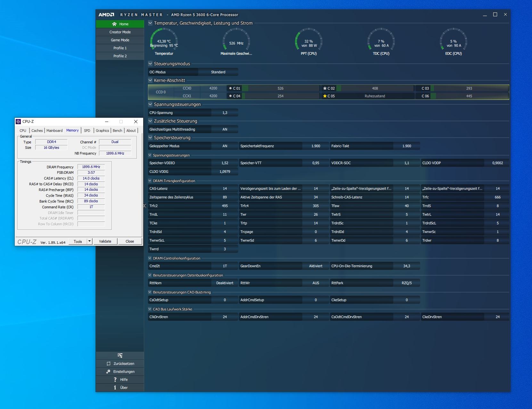The image size is (532, 409).
Task: Click the Tools button in CPU-Z
Action: tap(78, 241)
